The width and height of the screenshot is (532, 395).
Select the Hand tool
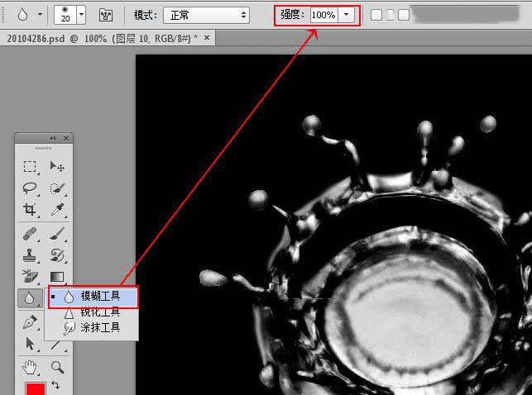coord(30,368)
